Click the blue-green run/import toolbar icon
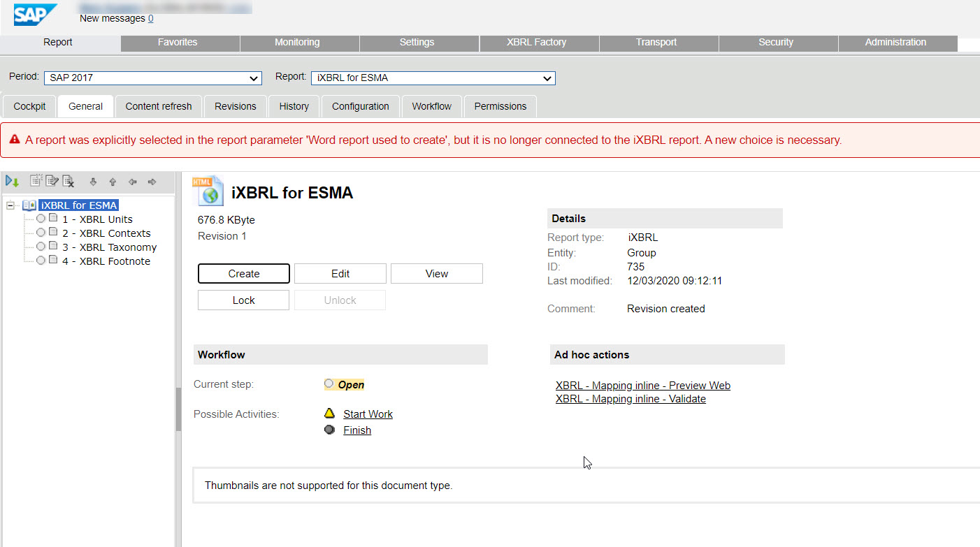This screenshot has height=547, width=980. coord(13,182)
